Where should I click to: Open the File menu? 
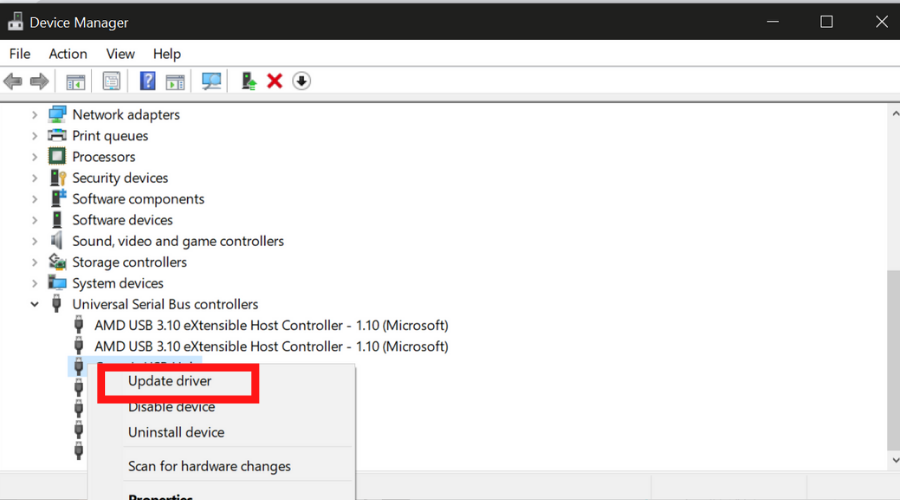(20, 53)
